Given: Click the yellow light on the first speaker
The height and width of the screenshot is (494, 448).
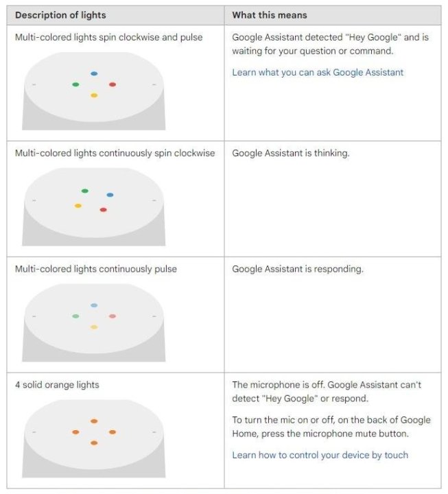Looking at the screenshot, I should click(x=94, y=95).
